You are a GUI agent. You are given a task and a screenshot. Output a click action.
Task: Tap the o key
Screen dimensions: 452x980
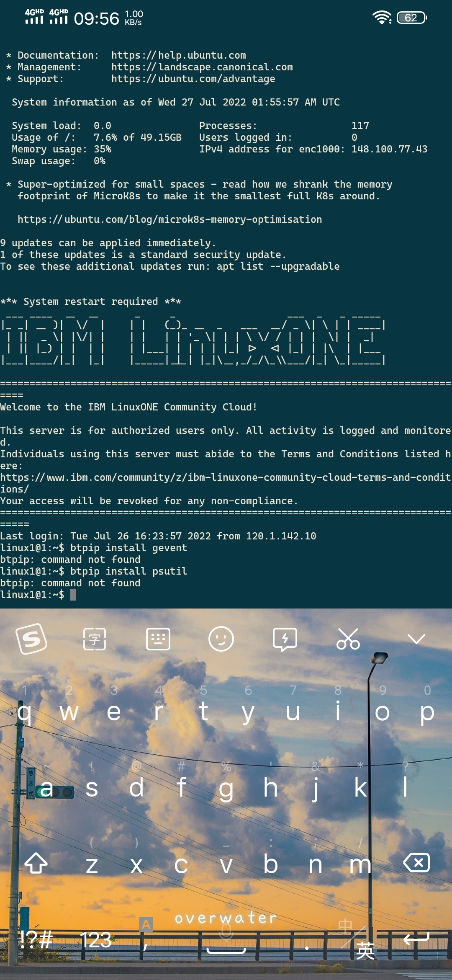point(383,712)
